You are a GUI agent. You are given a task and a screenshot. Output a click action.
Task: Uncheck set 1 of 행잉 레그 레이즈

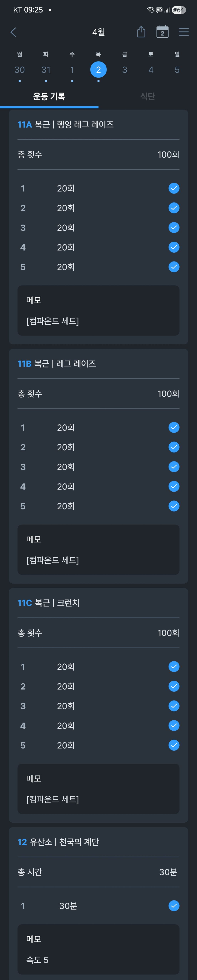click(x=174, y=188)
